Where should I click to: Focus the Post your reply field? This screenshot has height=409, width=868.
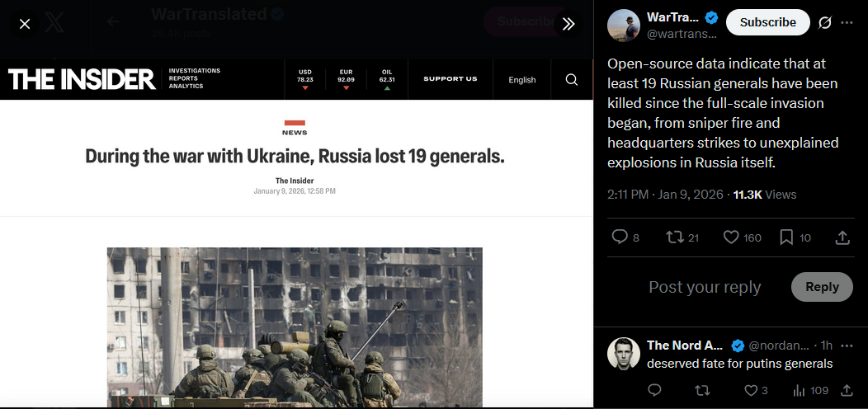coord(705,287)
